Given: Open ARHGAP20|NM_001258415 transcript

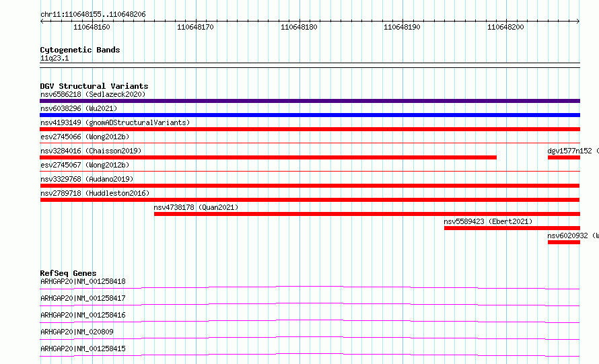Looking at the screenshot, I should tap(83, 349).
